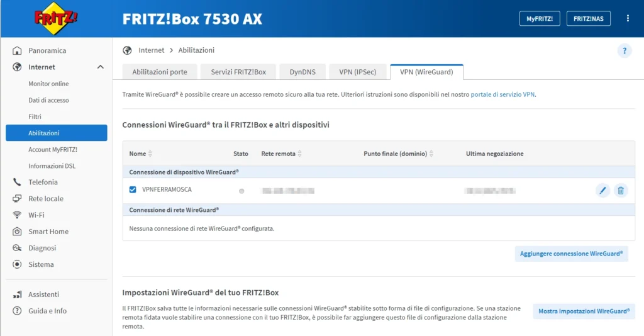Open Rete locale in the sidebar
Viewport: 644px width, 336px height.
[46, 198]
